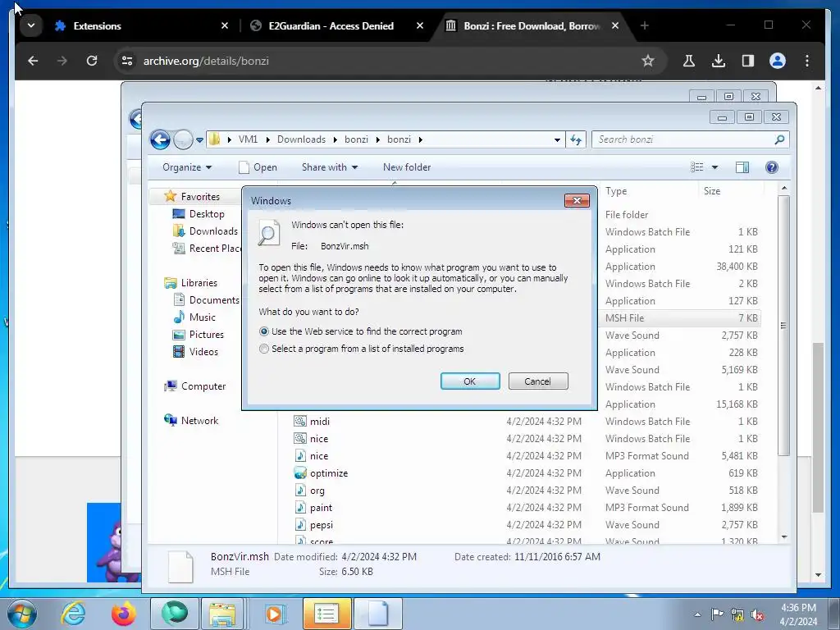The height and width of the screenshot is (630, 840).
Task: Go back in Explorer bonzi folder
Action: pos(160,139)
